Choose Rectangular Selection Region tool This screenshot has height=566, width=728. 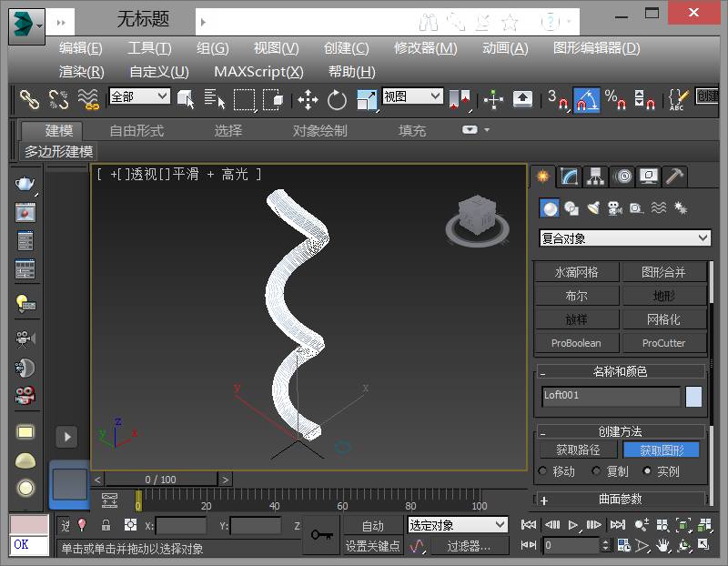click(244, 99)
